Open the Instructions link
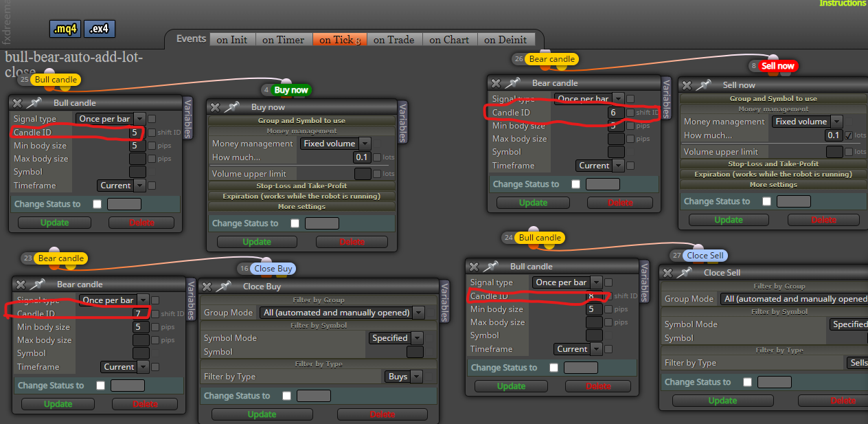 point(843,3)
